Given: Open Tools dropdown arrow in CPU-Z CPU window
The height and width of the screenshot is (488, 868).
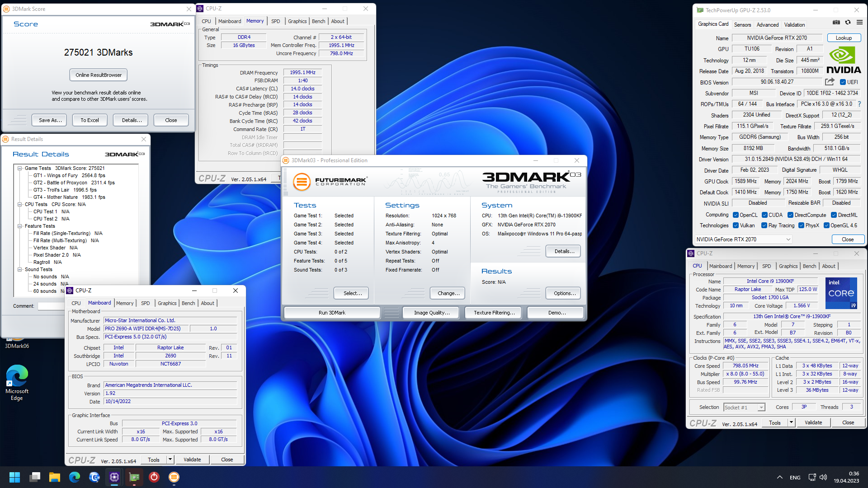Looking at the screenshot, I should click(x=791, y=422).
